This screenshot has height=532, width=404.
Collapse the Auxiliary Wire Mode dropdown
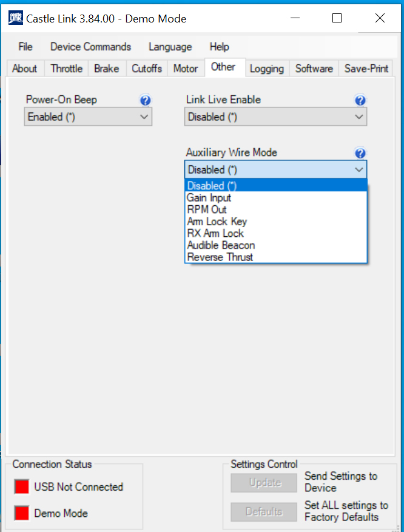(275, 170)
